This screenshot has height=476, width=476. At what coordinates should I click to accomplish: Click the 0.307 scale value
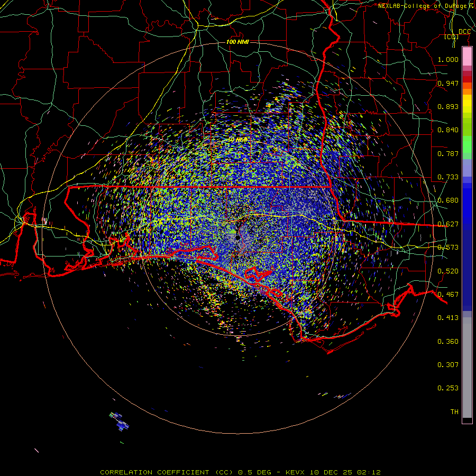448,365
